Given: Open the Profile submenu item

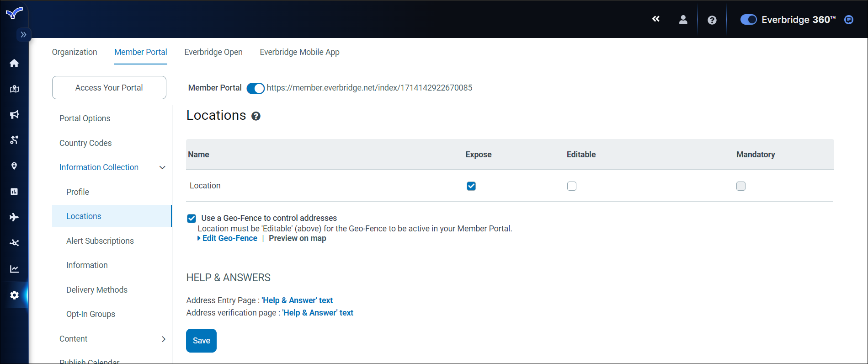Looking at the screenshot, I should click(x=78, y=192).
